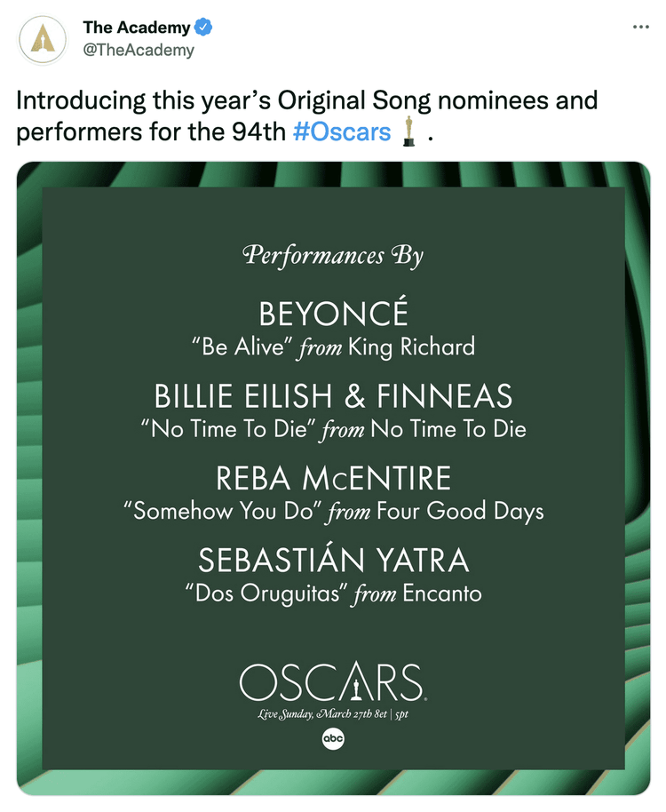Open the #Oscars hashtag link
Viewport: 666px width, 812px height.
coord(341,131)
